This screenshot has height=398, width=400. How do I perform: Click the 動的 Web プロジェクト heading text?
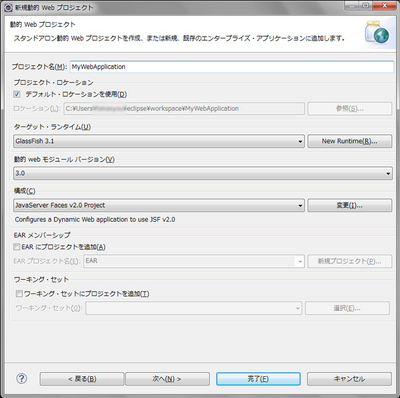coord(43,25)
